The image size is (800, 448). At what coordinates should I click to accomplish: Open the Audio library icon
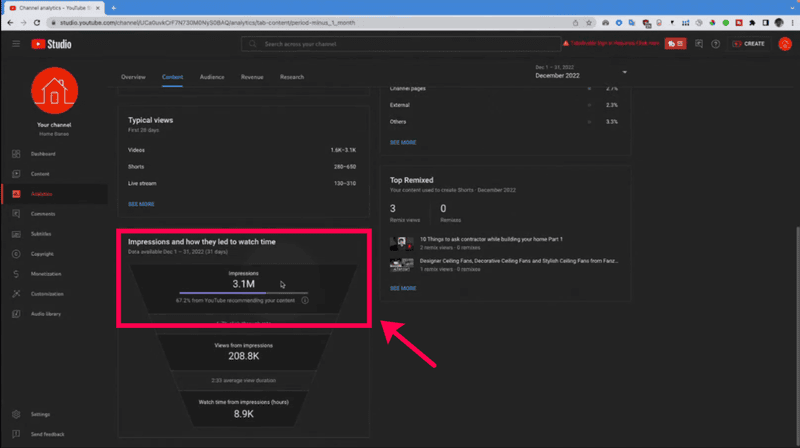point(16,314)
